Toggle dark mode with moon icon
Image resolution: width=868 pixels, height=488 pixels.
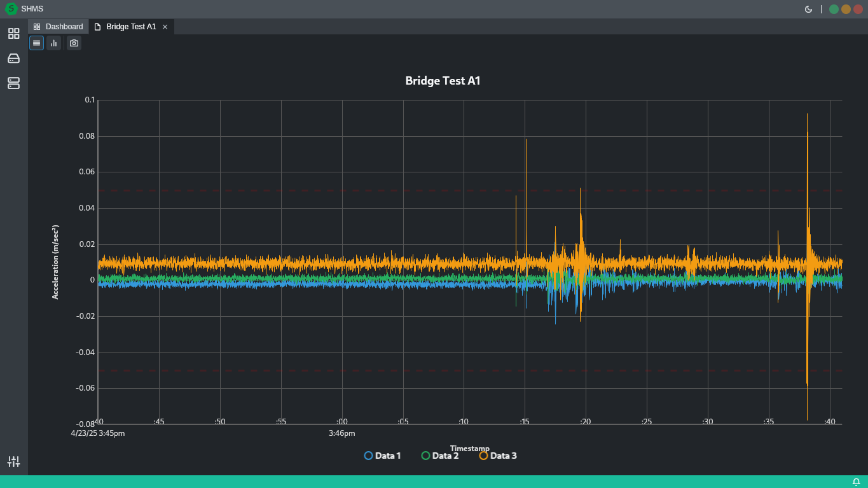point(808,9)
